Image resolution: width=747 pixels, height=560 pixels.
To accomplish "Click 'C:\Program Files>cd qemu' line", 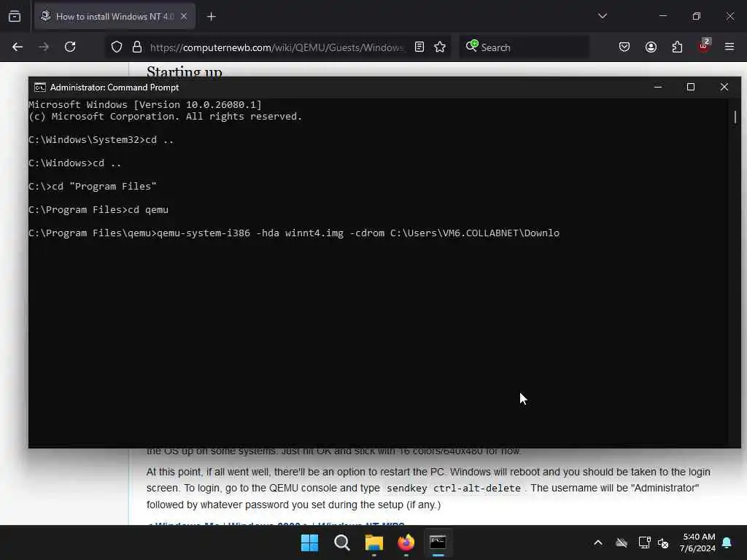I will [x=98, y=209].
